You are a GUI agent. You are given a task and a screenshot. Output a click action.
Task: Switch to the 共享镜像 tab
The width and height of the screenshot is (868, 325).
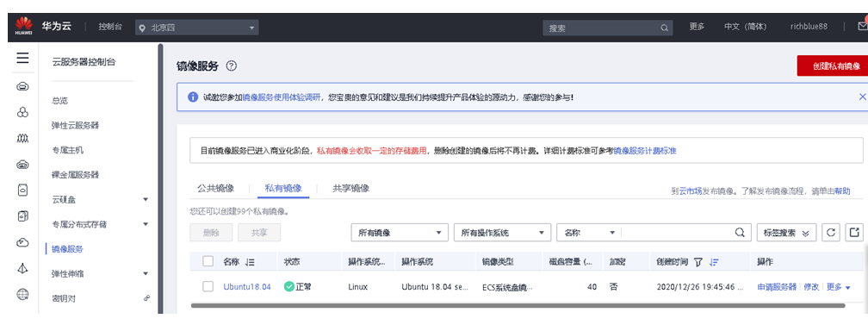pos(351,188)
